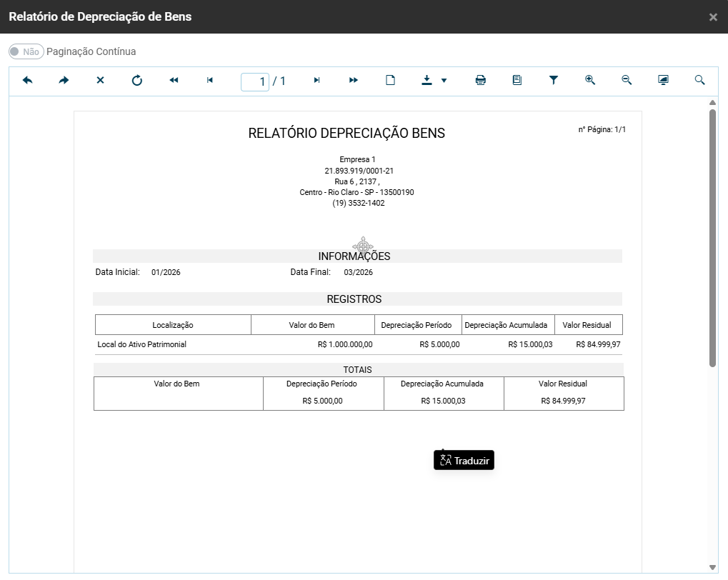Go to the previous report page
This screenshot has height=580, width=728.
[210, 81]
